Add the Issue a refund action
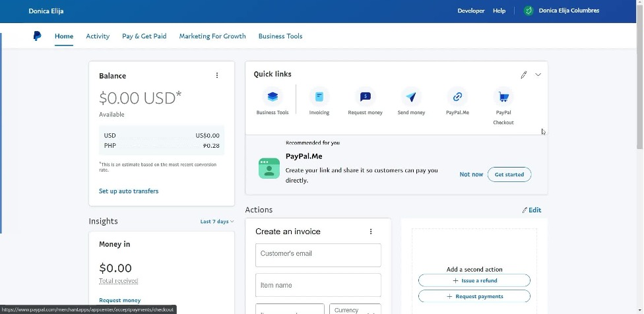The image size is (644, 314). [474, 281]
